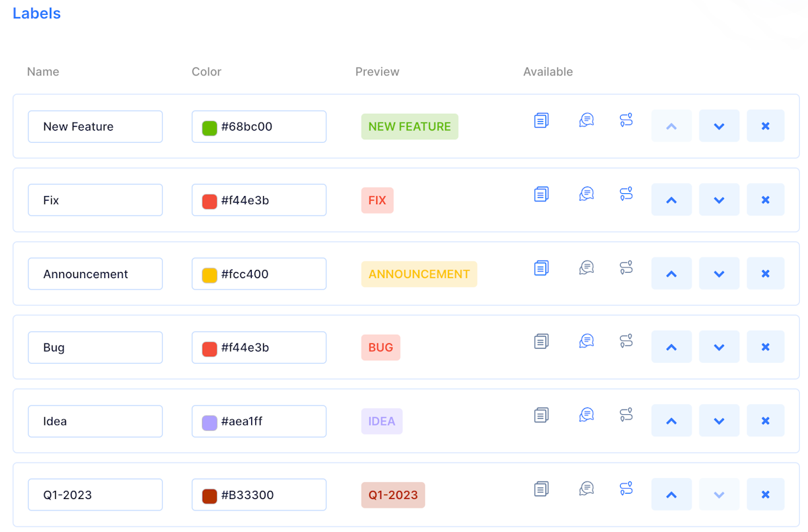This screenshot has height=532, width=808.
Task: Move Q1-2023 label up
Action: pos(671,494)
